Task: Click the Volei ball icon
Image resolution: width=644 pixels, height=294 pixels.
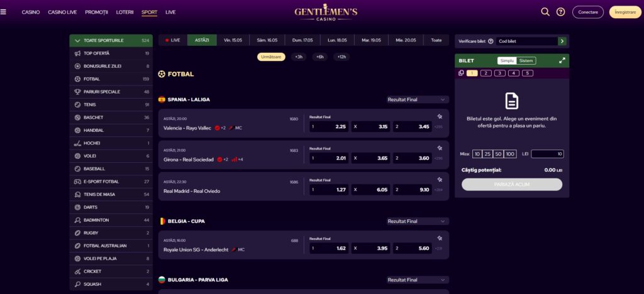Action: point(77,156)
